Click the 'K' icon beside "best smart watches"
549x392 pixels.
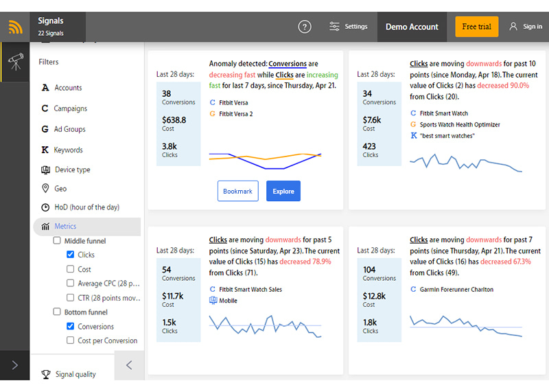[x=414, y=135]
